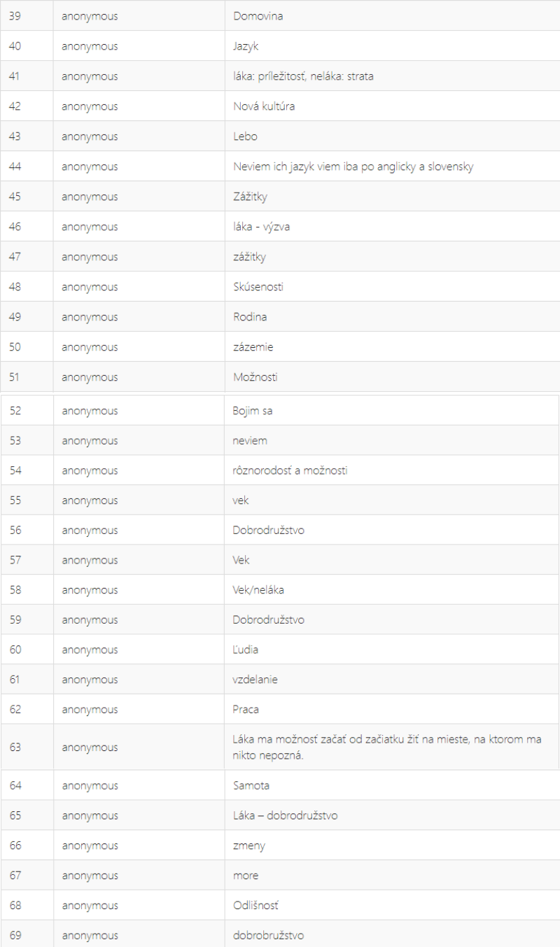Viewport: 560px width, 947px height.
Task: Click the "Bojim sa" response
Action: (x=252, y=411)
